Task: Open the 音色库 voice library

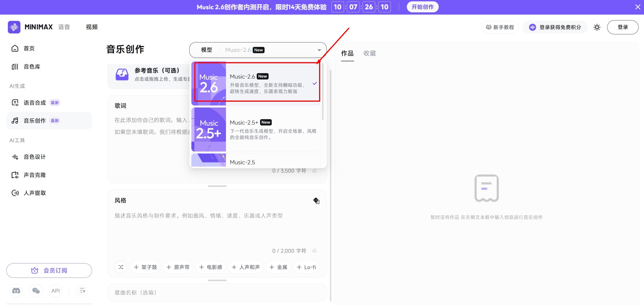Action: coord(31,67)
